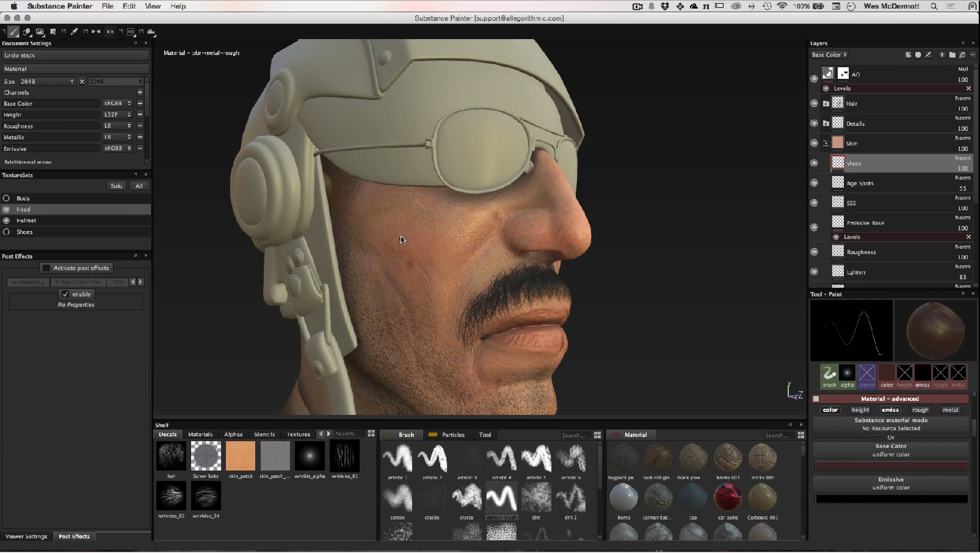Click the Base Color uniform color swatch
This screenshot has width=980, height=553.
click(x=891, y=466)
